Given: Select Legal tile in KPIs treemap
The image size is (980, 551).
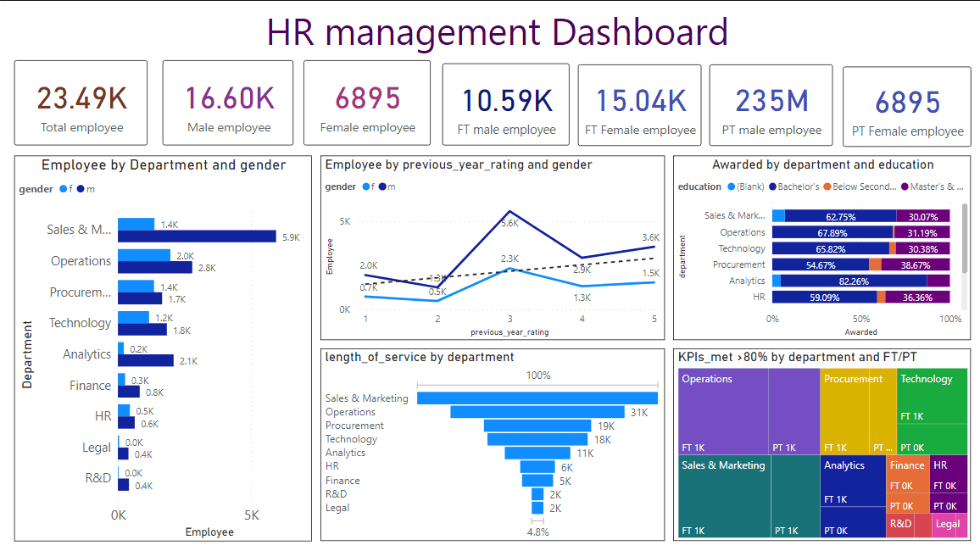Looking at the screenshot, I should pyautogui.click(x=949, y=525).
